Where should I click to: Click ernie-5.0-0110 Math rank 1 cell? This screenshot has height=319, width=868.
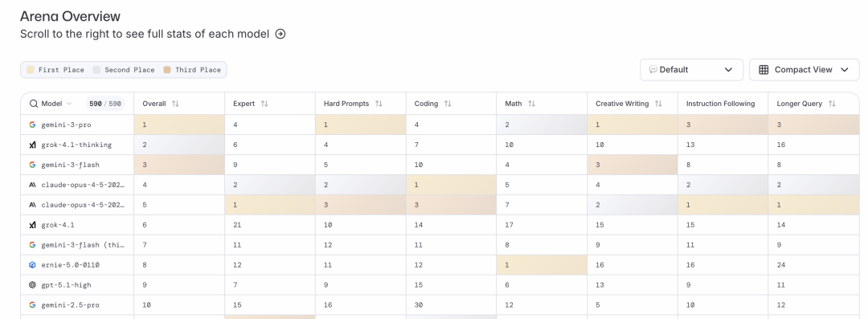pos(542,264)
